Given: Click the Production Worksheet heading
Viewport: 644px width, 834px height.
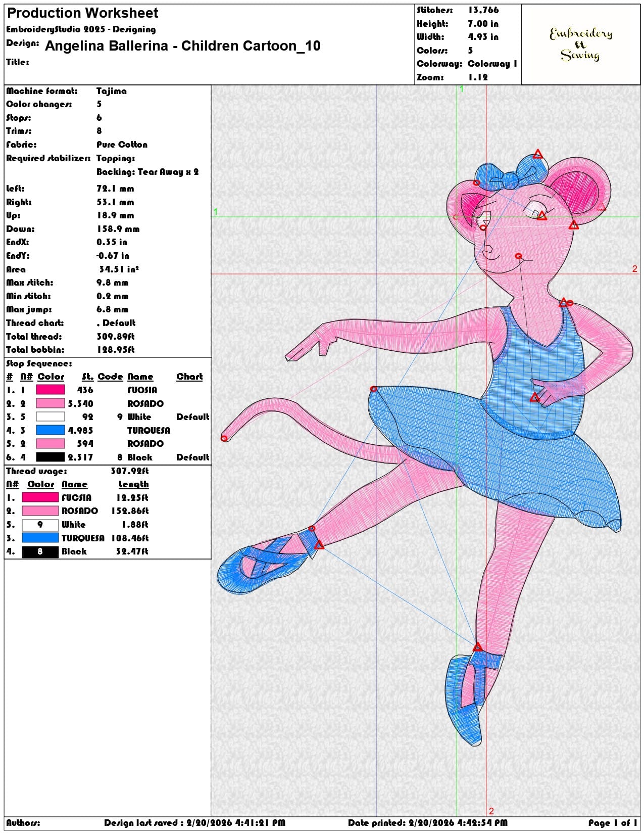Looking at the screenshot, I should coord(83,13).
